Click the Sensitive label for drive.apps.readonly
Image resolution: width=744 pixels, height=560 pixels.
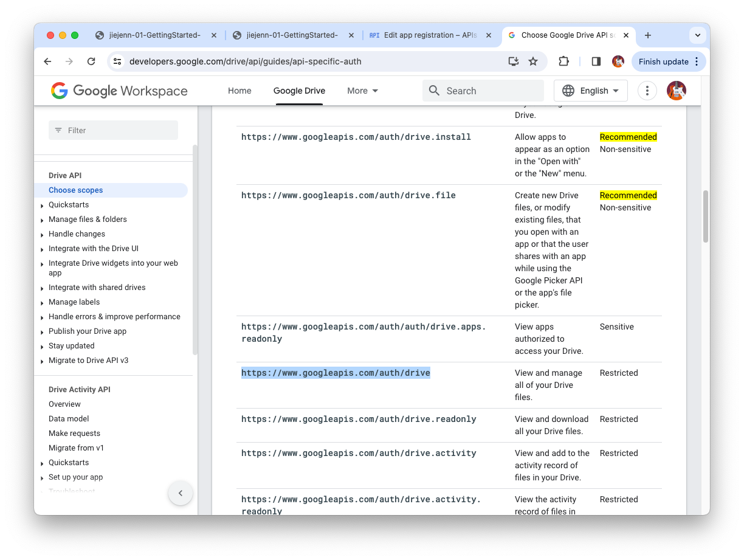coord(616,327)
